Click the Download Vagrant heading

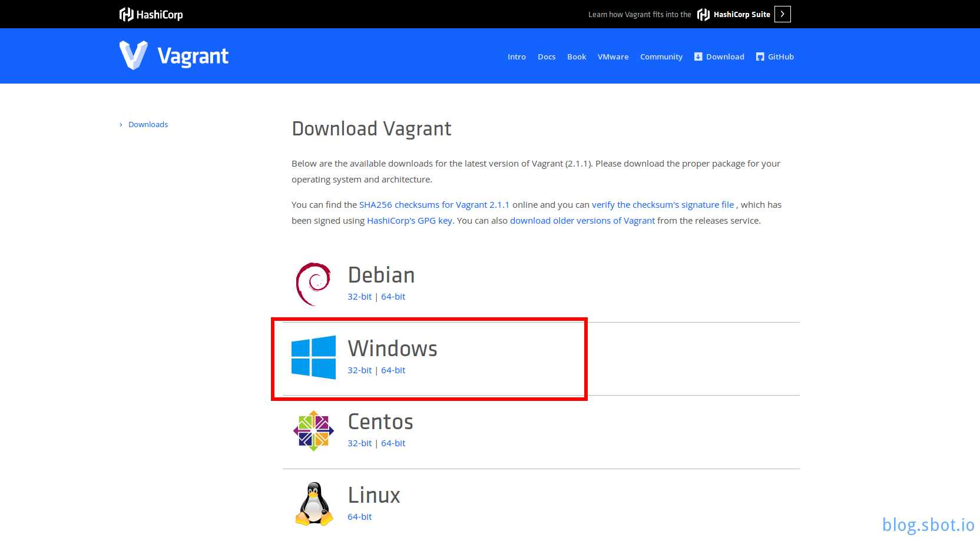click(x=372, y=128)
